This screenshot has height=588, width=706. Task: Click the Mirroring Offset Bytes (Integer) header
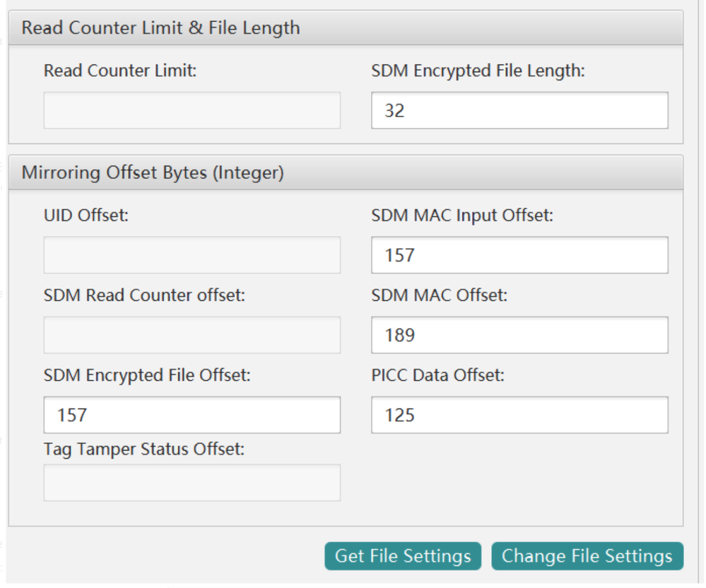tap(153, 173)
